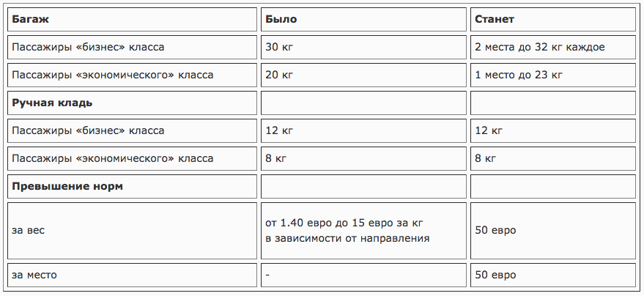This screenshot has height=296, width=644.
Task: Click '50 евро' in the 'за вес' row
Action: (x=553, y=231)
